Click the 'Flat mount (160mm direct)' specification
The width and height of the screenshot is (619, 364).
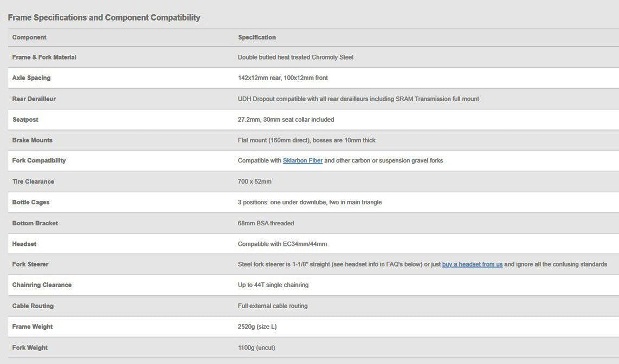(307, 140)
